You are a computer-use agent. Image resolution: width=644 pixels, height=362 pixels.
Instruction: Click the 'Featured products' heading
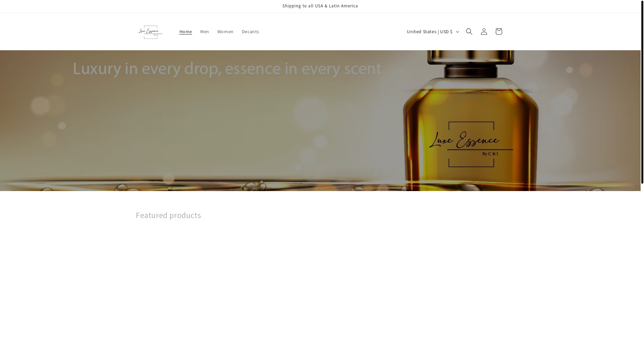pyautogui.click(x=168, y=215)
